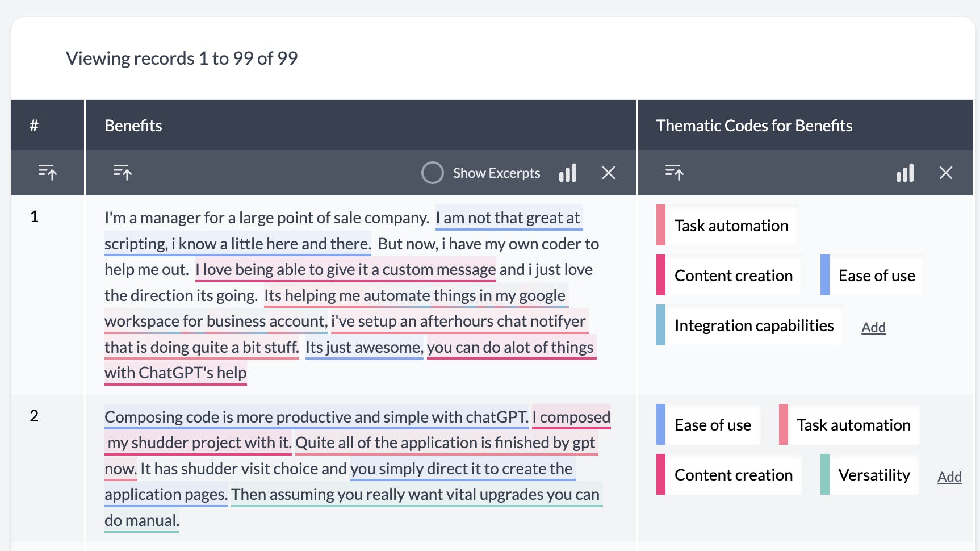Sort the Benefits column

(x=123, y=173)
